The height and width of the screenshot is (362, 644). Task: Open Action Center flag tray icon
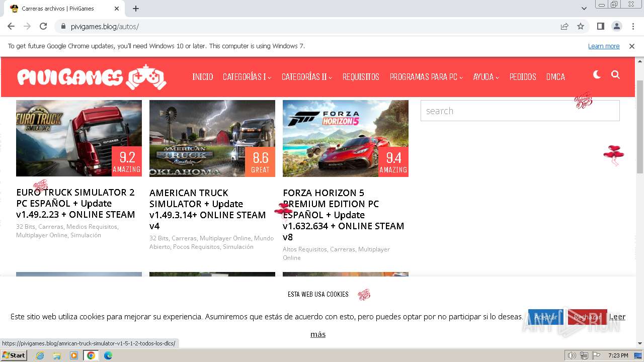pyautogui.click(x=596, y=355)
